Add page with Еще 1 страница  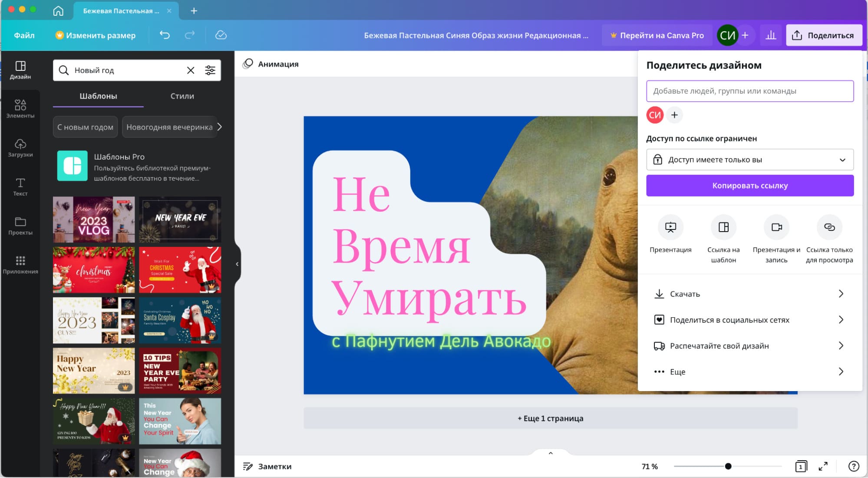pos(551,418)
